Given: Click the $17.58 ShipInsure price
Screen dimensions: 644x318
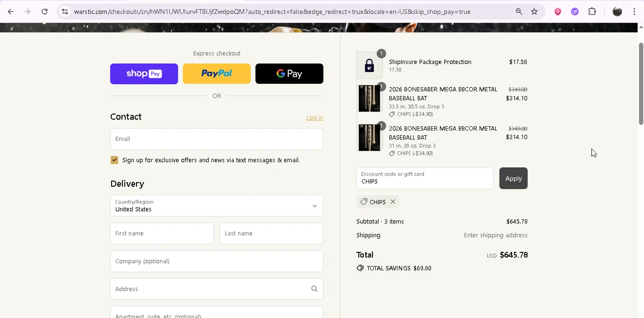Looking at the screenshot, I should pyautogui.click(x=518, y=62).
